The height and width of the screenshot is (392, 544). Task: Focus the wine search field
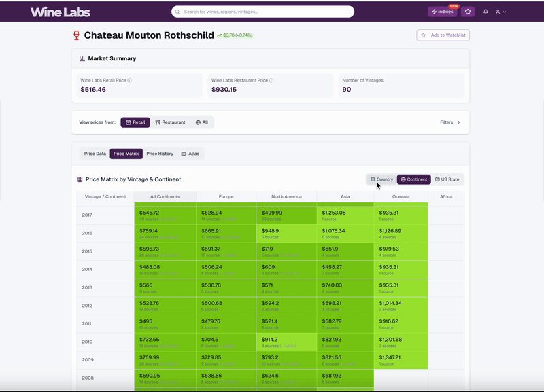262,12
